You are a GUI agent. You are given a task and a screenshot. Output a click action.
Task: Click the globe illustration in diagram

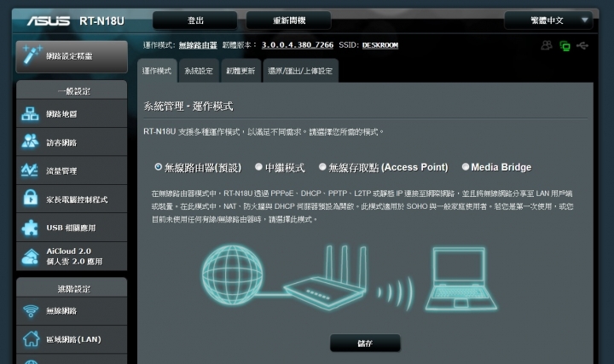pos(232,275)
